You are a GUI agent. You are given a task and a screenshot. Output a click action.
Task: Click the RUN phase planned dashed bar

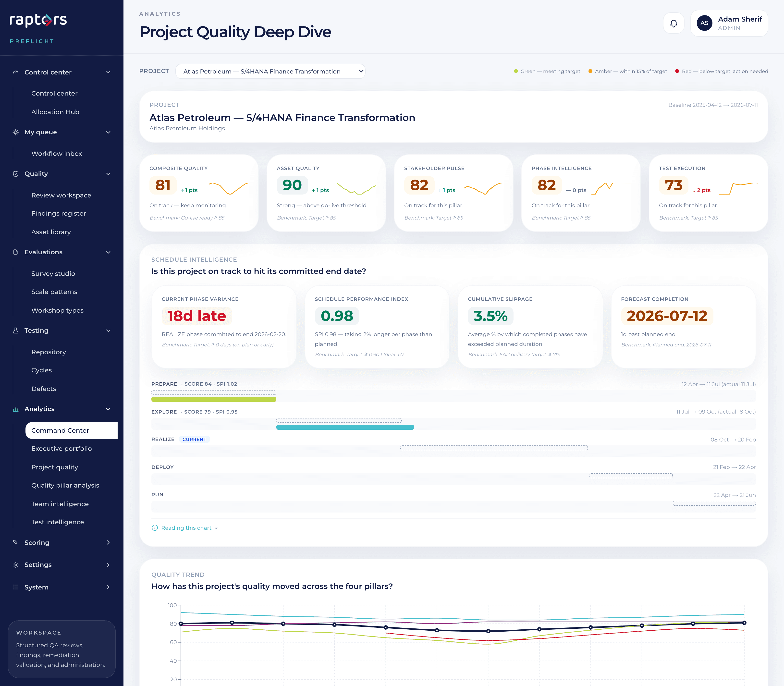click(x=714, y=503)
